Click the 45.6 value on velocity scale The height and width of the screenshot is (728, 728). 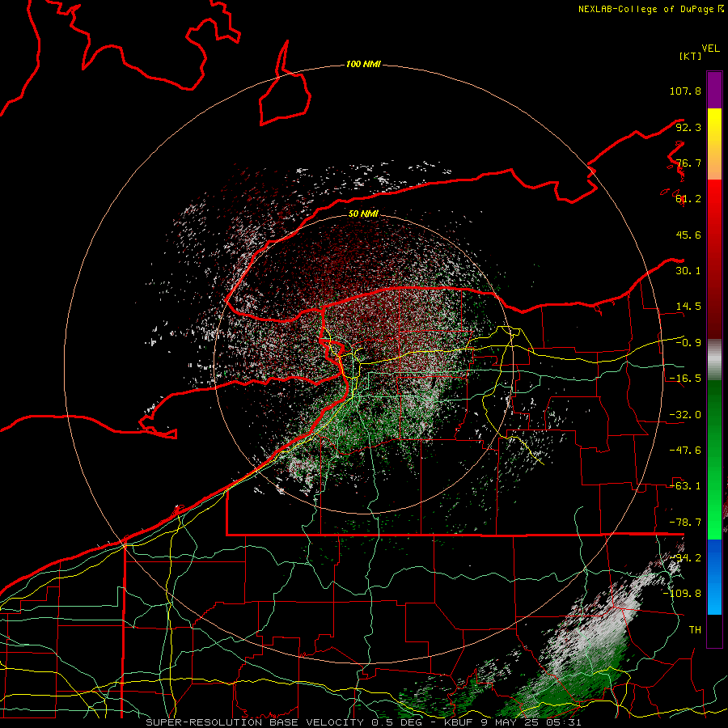[688, 235]
